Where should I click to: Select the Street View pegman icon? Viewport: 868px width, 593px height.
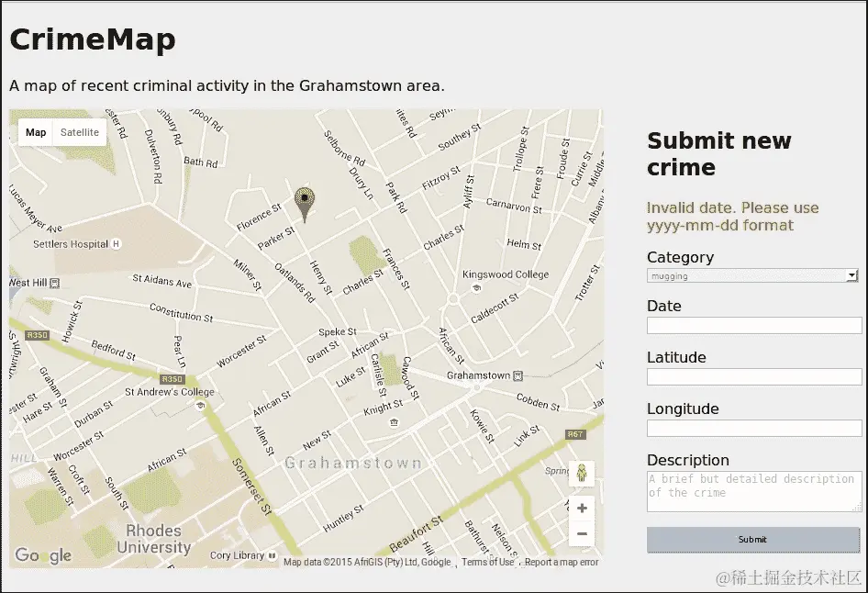click(x=581, y=474)
